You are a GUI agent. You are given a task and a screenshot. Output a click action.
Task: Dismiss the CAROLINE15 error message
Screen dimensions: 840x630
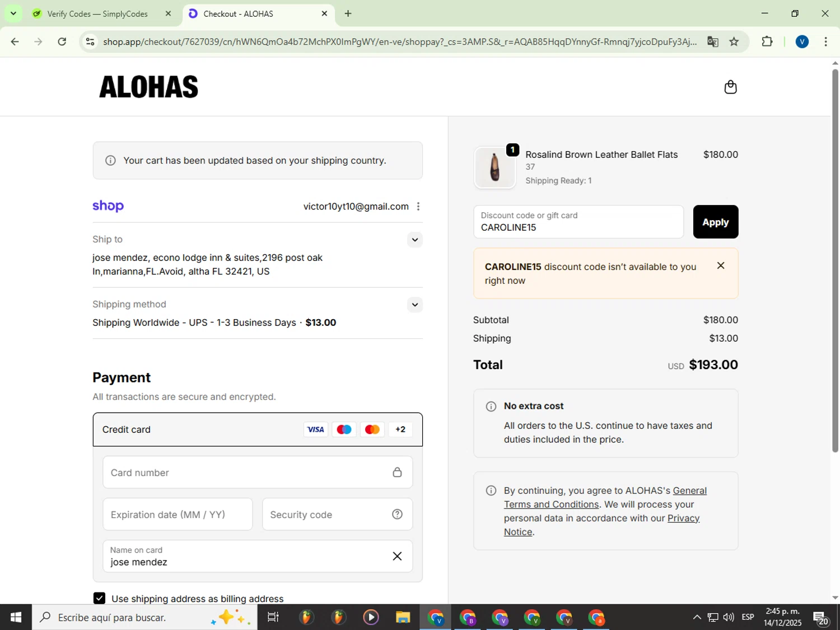(721, 265)
